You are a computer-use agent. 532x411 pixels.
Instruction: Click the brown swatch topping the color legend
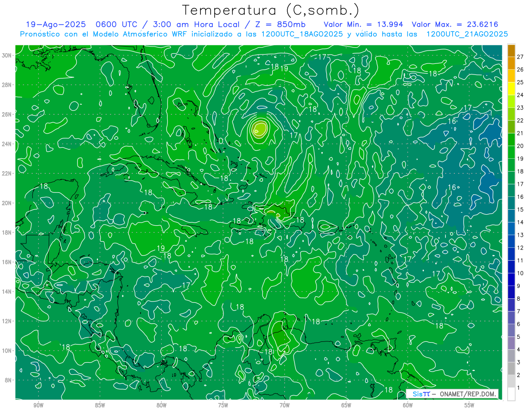point(511,51)
